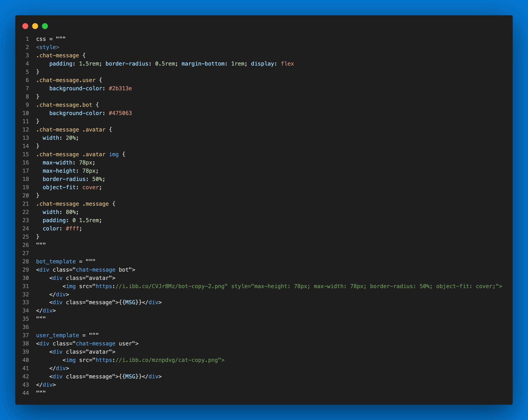Click the green maximize window dot
This screenshot has width=528, height=420.
45,26
